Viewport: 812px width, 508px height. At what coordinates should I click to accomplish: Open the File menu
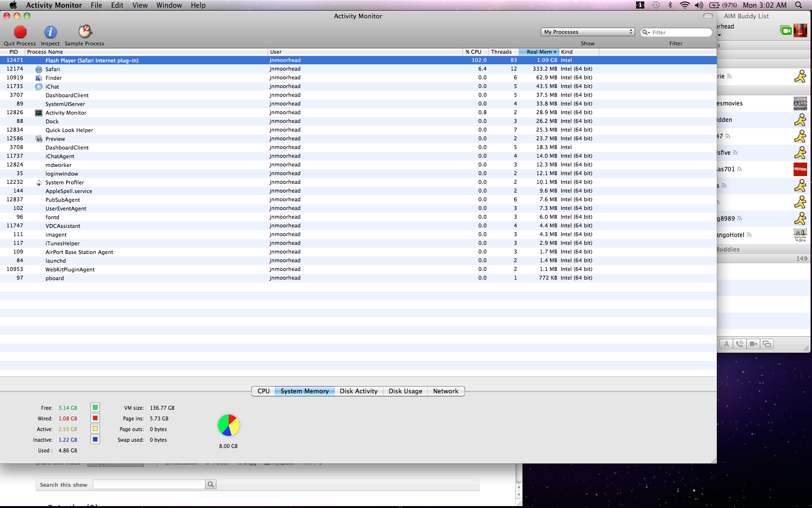click(96, 5)
